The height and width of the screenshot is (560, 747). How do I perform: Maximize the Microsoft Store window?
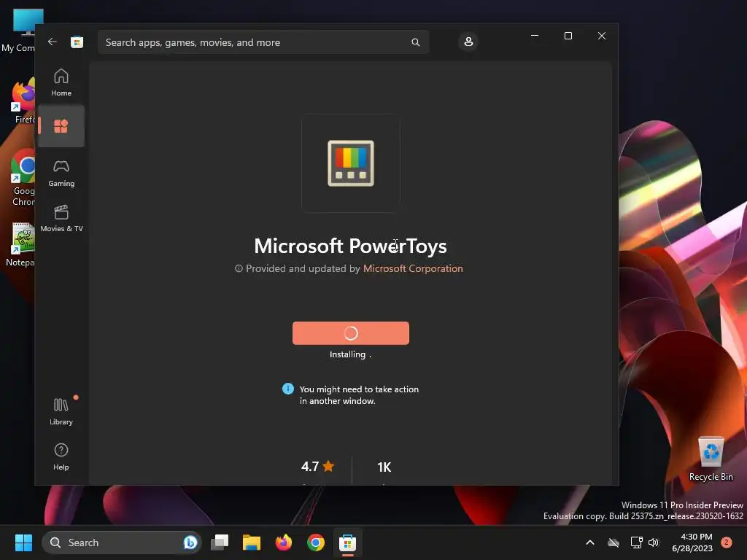568,36
